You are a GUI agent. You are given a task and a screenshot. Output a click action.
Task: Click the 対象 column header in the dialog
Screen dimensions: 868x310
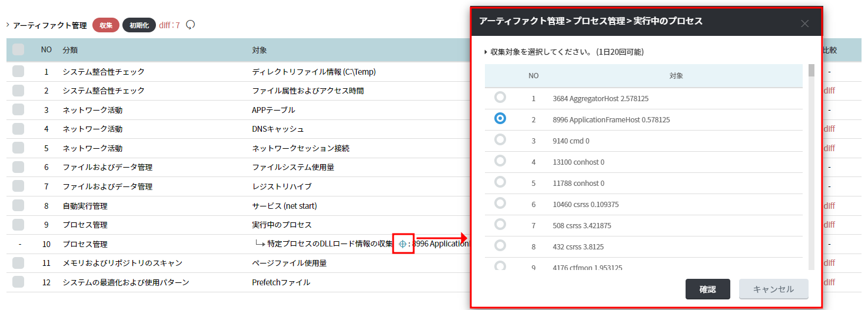(x=676, y=76)
